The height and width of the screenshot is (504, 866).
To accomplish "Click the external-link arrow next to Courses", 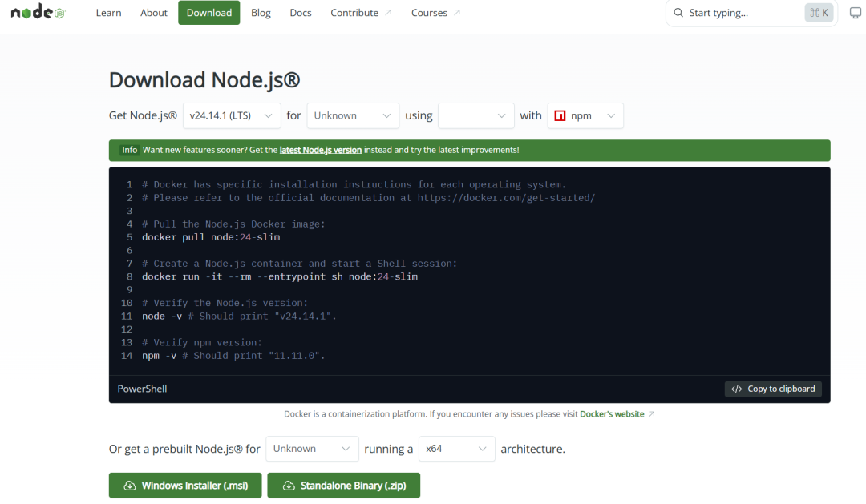I will point(458,11).
